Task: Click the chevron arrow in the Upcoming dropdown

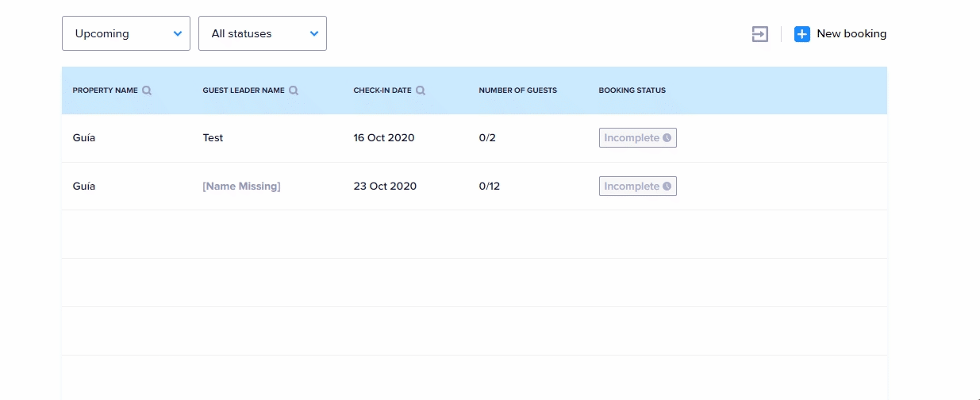Action: [x=177, y=33]
